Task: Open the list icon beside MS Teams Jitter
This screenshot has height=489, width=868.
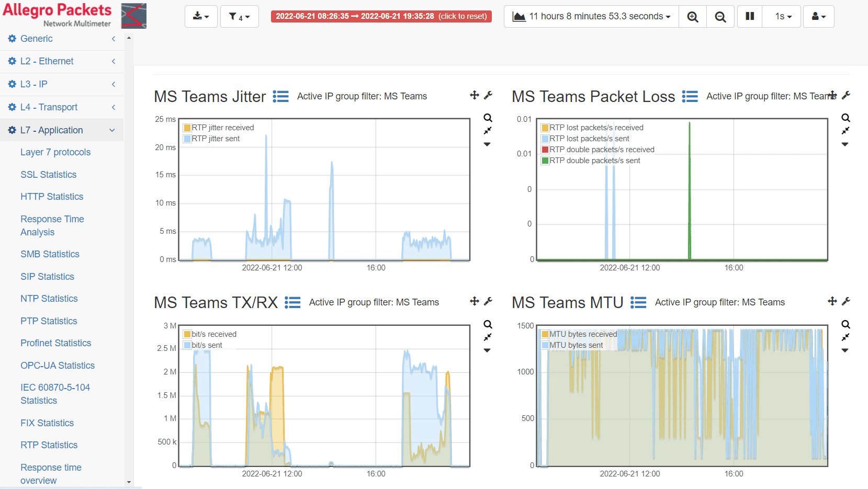Action: pyautogui.click(x=281, y=97)
